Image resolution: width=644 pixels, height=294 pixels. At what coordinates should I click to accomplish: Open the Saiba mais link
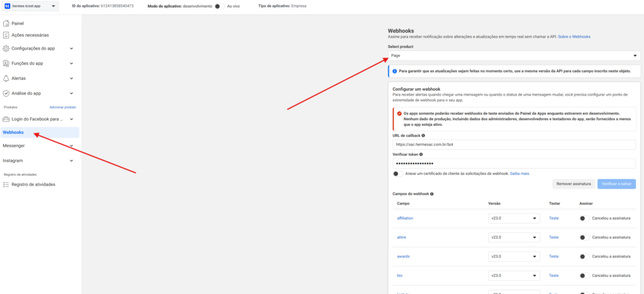(520, 174)
